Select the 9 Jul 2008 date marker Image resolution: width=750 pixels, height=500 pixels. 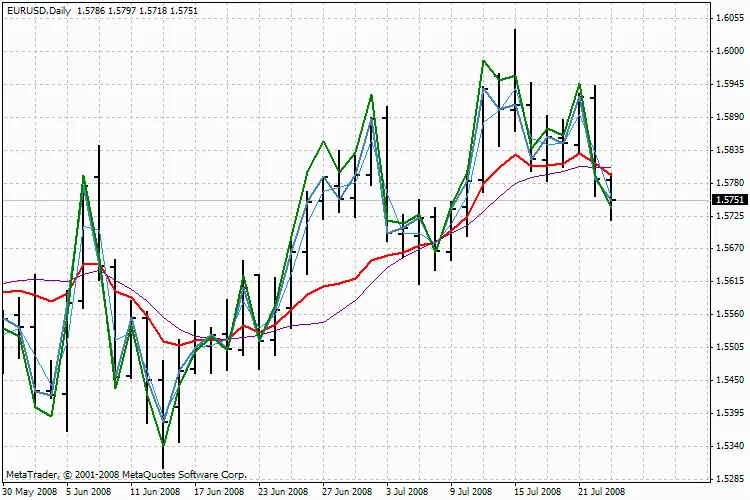473,492
